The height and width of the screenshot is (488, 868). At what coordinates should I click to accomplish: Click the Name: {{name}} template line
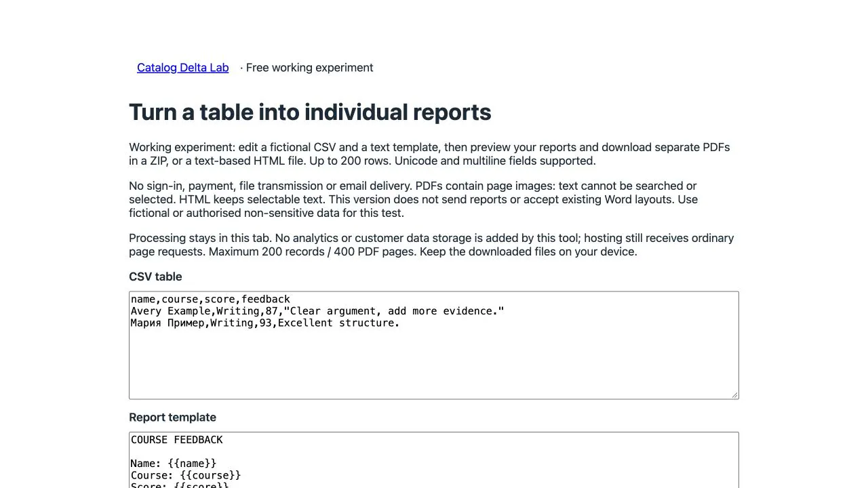(x=174, y=464)
